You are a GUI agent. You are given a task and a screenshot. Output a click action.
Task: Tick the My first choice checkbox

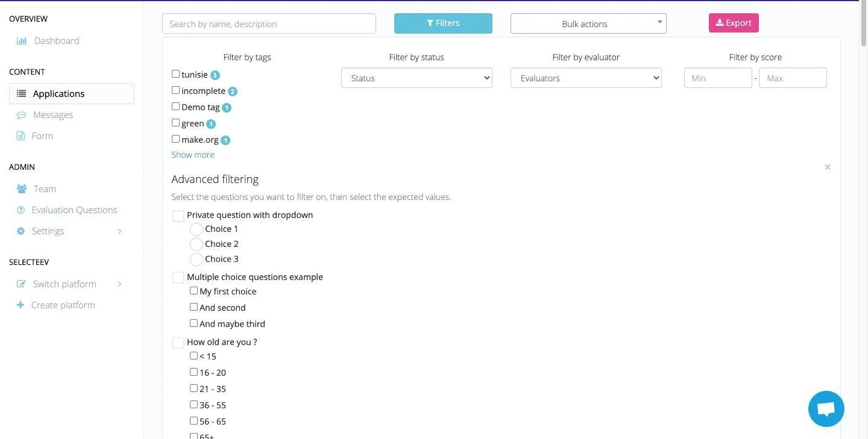(x=193, y=291)
